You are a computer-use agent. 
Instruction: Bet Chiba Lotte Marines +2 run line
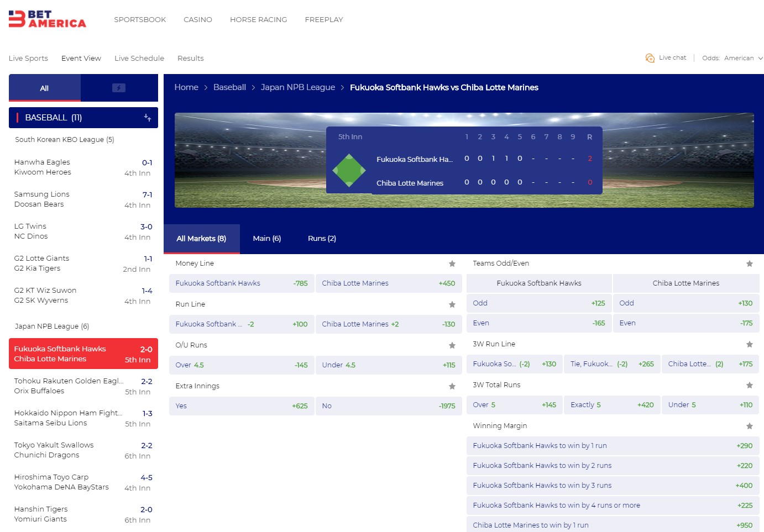(389, 324)
